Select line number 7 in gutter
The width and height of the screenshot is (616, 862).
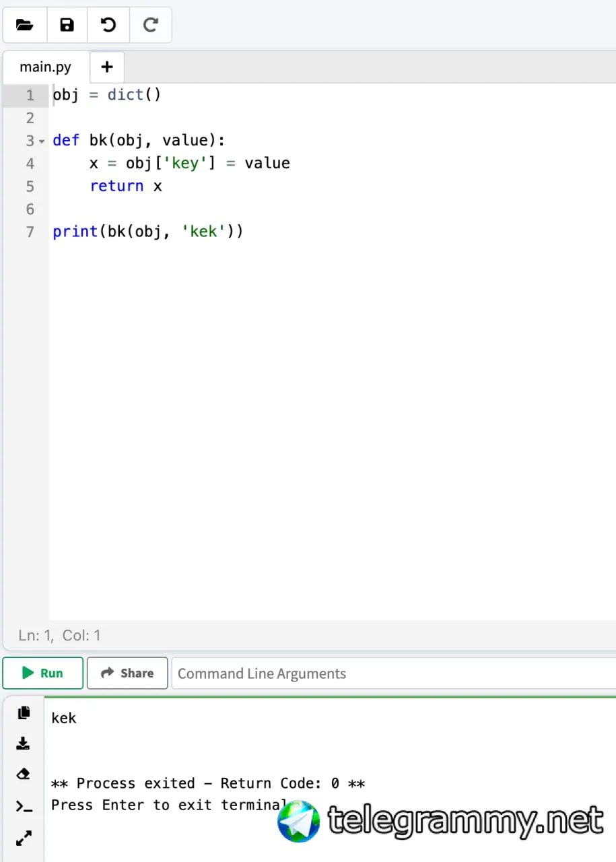pyautogui.click(x=30, y=232)
